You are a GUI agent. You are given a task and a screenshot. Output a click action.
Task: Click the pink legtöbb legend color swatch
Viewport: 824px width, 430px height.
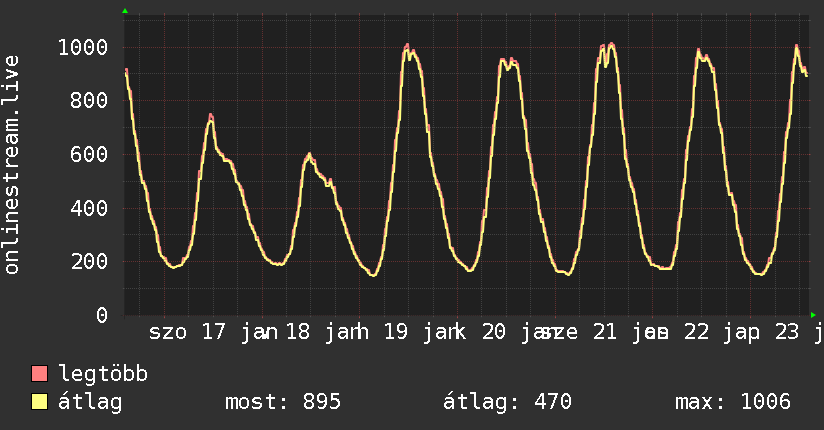39,374
